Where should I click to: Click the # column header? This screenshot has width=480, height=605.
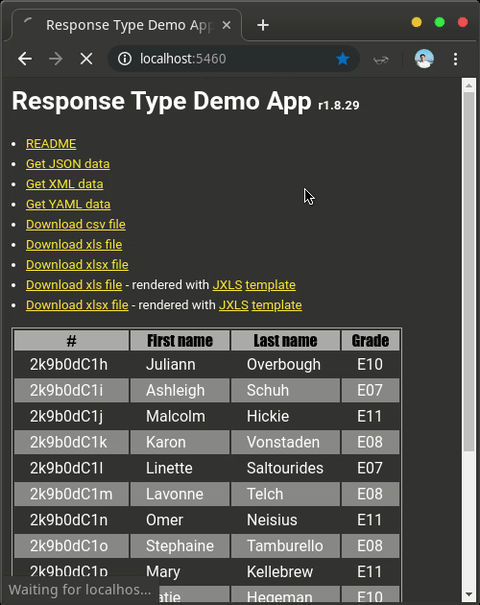pos(71,341)
